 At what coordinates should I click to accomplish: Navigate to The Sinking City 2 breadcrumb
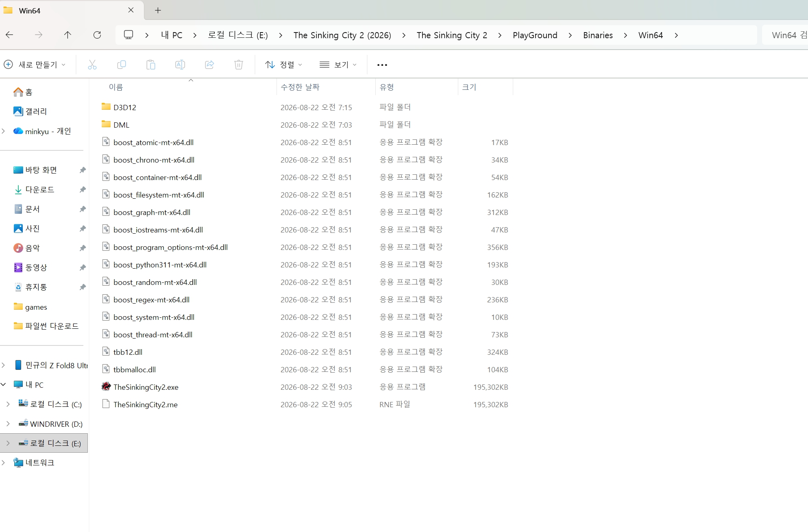click(x=452, y=35)
